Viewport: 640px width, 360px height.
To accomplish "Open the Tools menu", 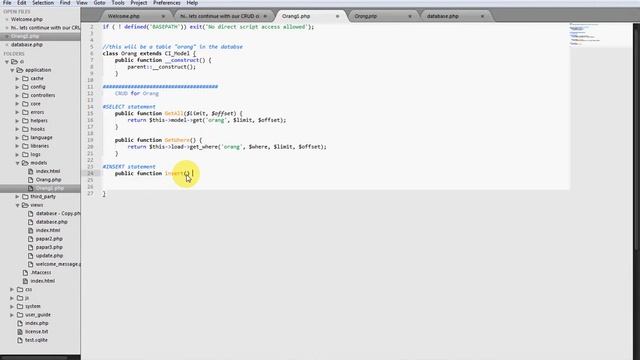I will [118, 3].
